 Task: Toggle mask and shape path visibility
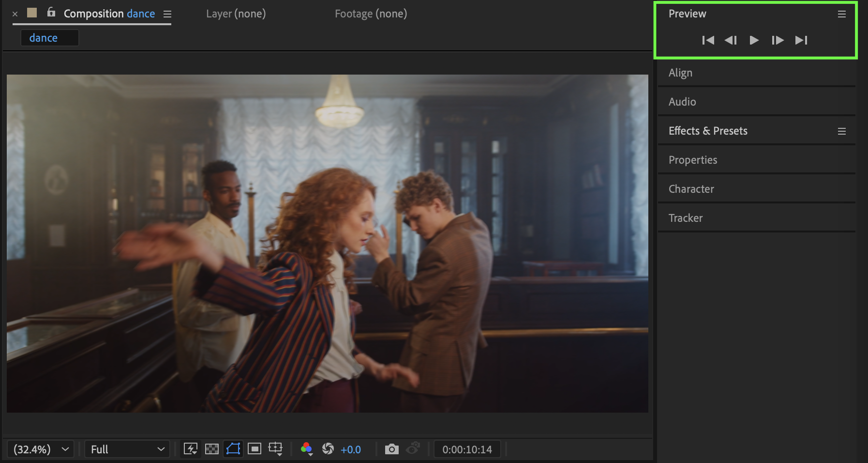[233, 449]
